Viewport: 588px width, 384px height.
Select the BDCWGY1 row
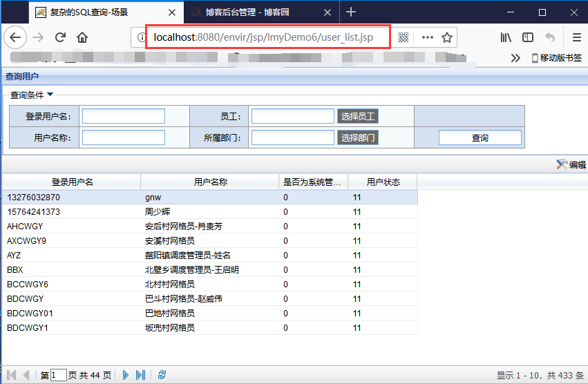pos(210,328)
